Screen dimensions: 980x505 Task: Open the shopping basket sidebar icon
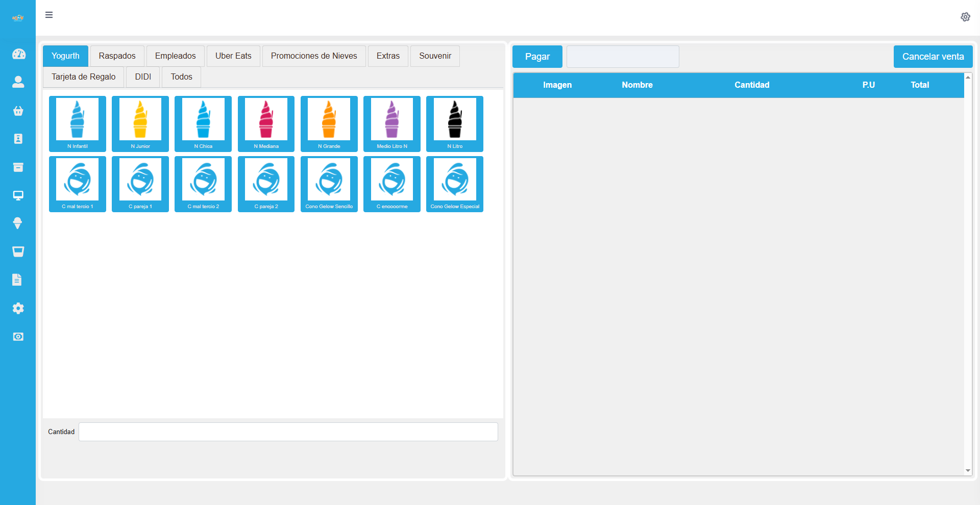tap(18, 111)
